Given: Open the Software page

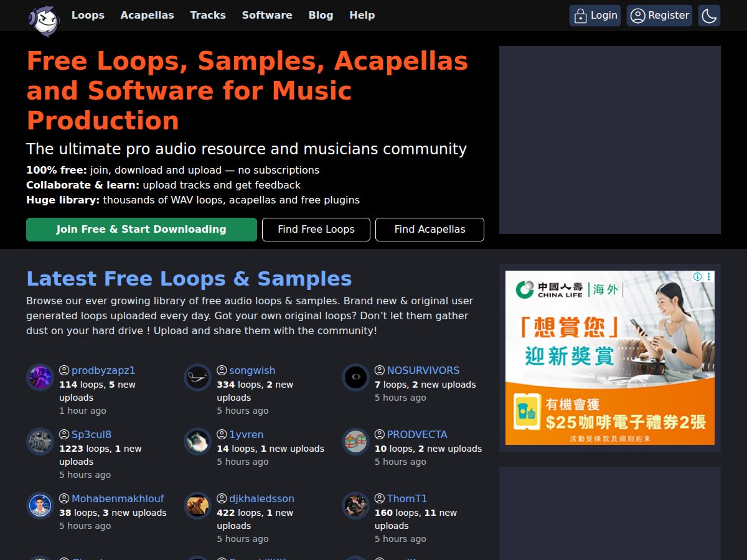Looking at the screenshot, I should [267, 16].
